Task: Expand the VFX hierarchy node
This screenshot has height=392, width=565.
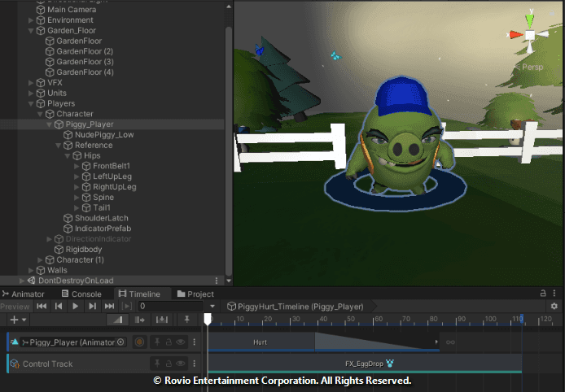Action: (x=31, y=83)
